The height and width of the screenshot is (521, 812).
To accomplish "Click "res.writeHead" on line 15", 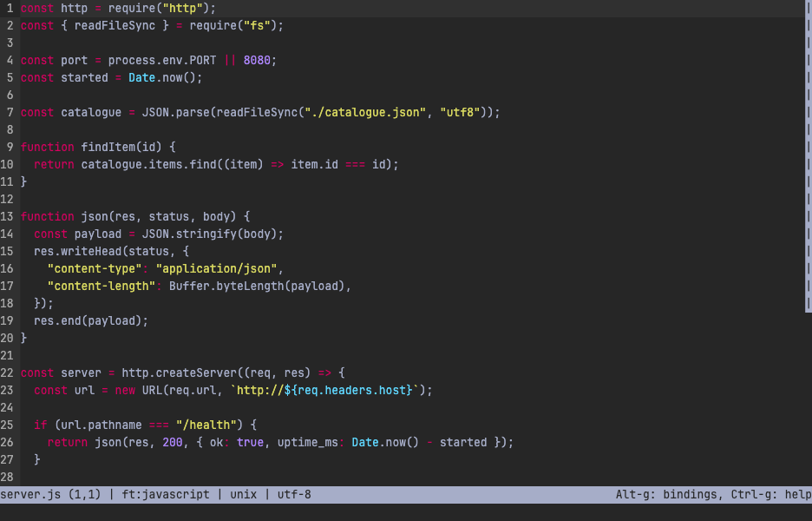I will [x=78, y=252].
